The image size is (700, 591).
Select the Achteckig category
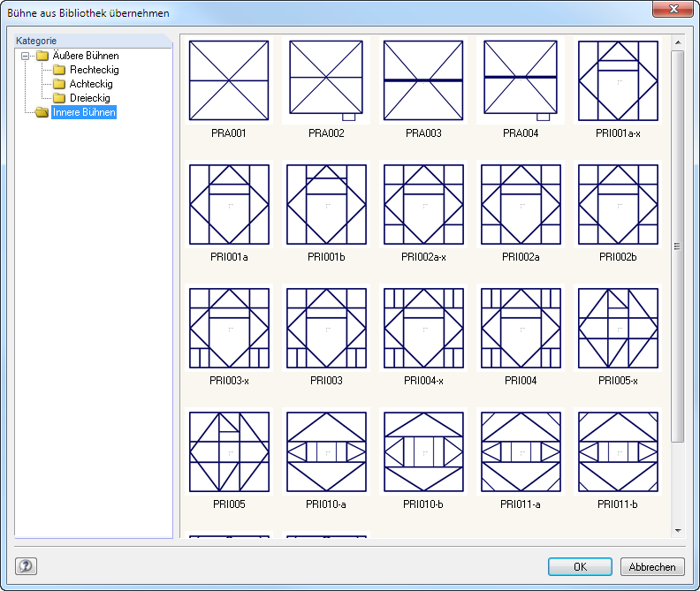point(91,84)
